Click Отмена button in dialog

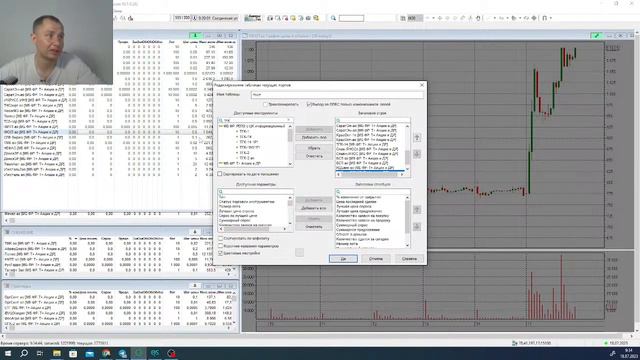click(x=376, y=259)
